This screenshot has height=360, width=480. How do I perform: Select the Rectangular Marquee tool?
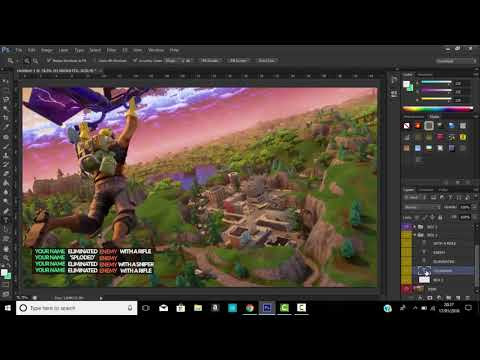(6, 90)
